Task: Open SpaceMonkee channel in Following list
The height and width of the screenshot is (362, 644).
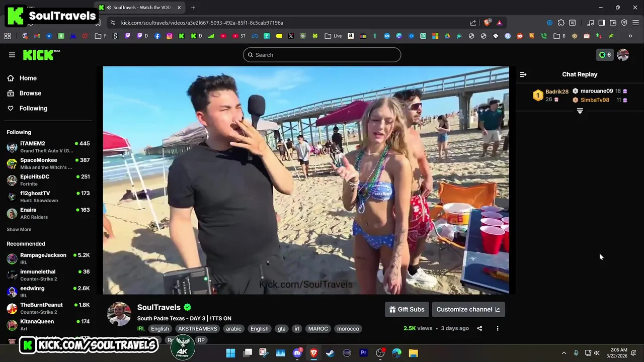Action: [48, 163]
